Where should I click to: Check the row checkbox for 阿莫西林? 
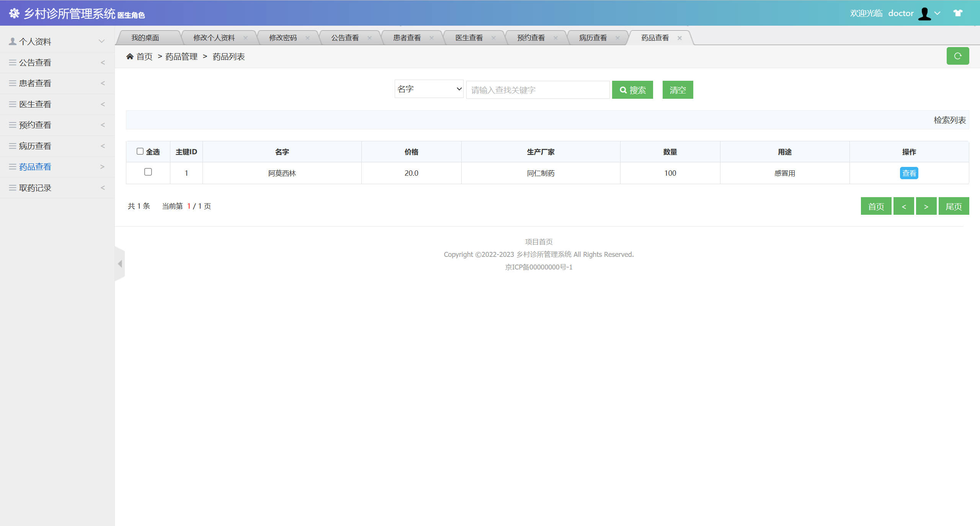point(149,172)
